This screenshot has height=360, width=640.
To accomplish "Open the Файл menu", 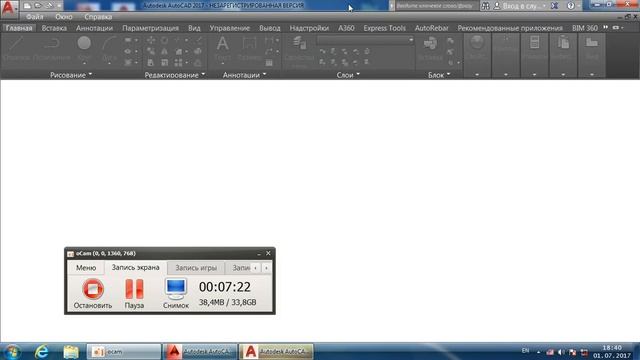I will pyautogui.click(x=35, y=17).
